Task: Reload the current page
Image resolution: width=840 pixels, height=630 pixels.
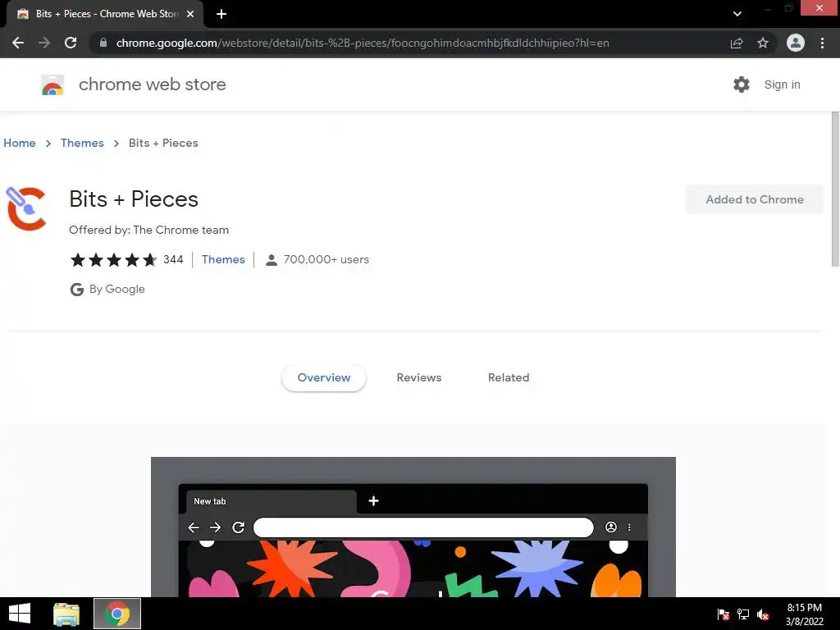Action: pyautogui.click(x=71, y=43)
